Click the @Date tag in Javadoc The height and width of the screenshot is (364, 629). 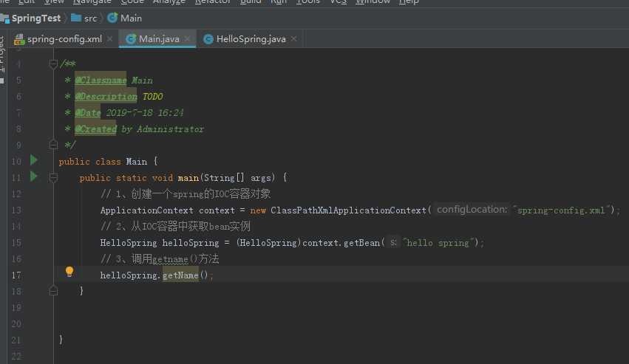(87, 113)
